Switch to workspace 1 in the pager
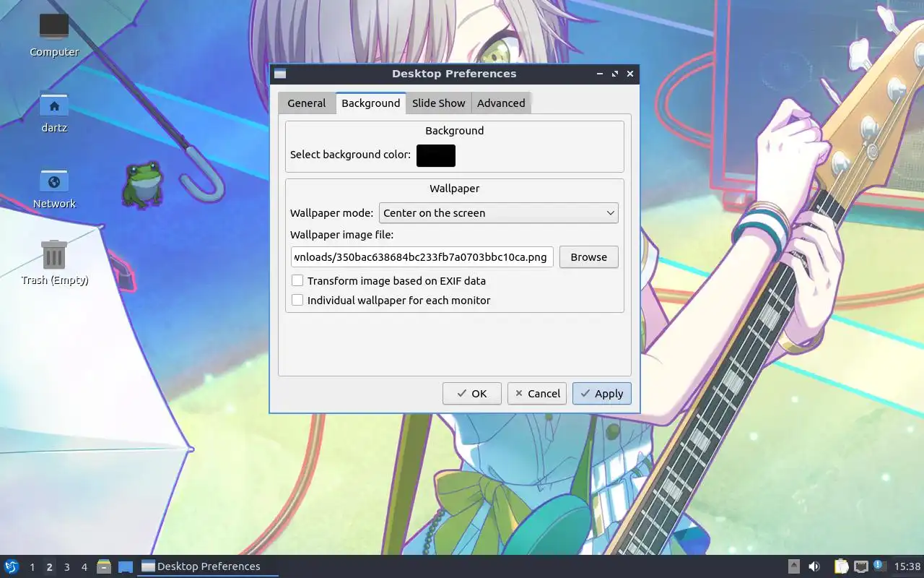Screen dimensions: 924x578 point(32,567)
